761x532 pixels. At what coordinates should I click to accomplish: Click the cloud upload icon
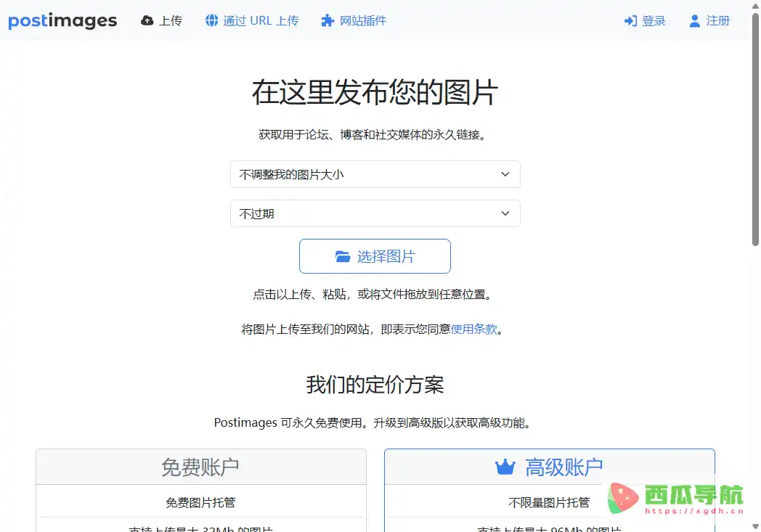(147, 20)
